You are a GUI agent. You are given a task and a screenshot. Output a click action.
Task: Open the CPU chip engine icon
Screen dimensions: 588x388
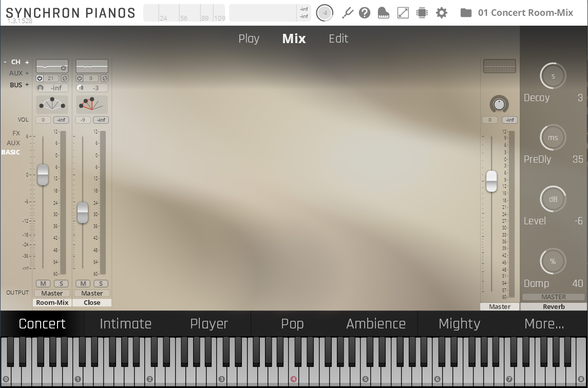pyautogui.click(x=422, y=12)
